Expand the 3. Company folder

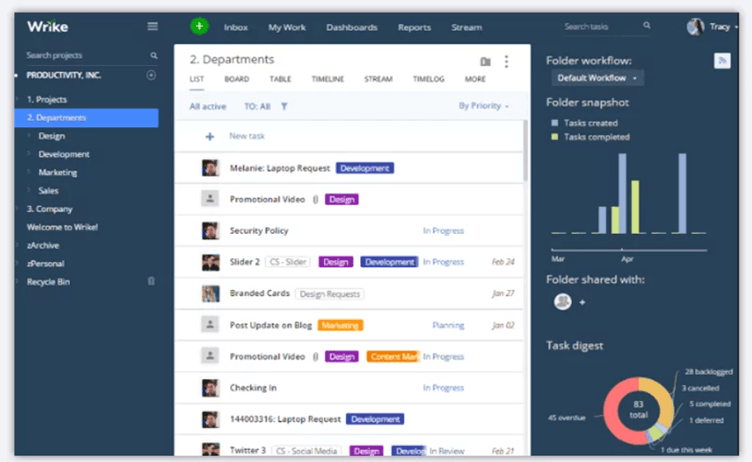click(18, 209)
